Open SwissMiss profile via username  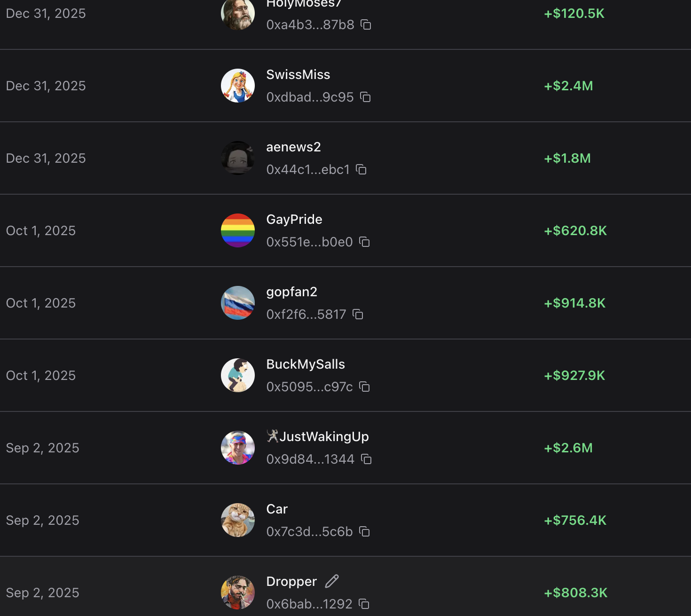pyautogui.click(x=298, y=75)
